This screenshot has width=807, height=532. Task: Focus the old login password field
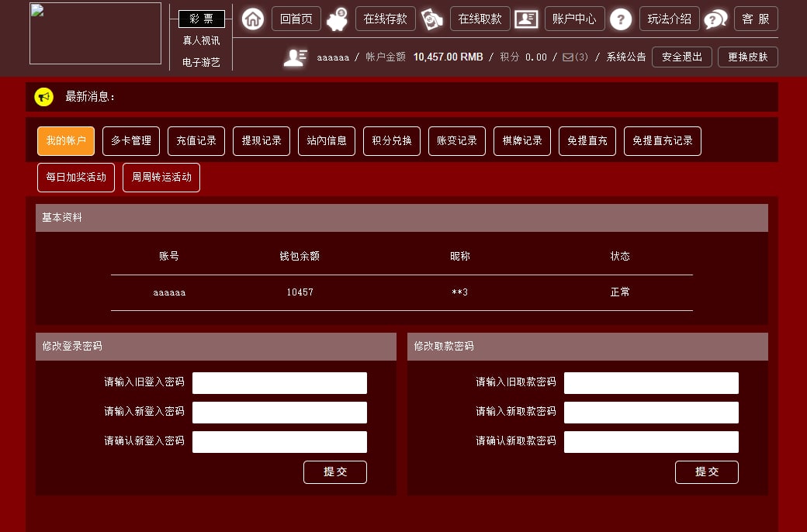(x=279, y=383)
